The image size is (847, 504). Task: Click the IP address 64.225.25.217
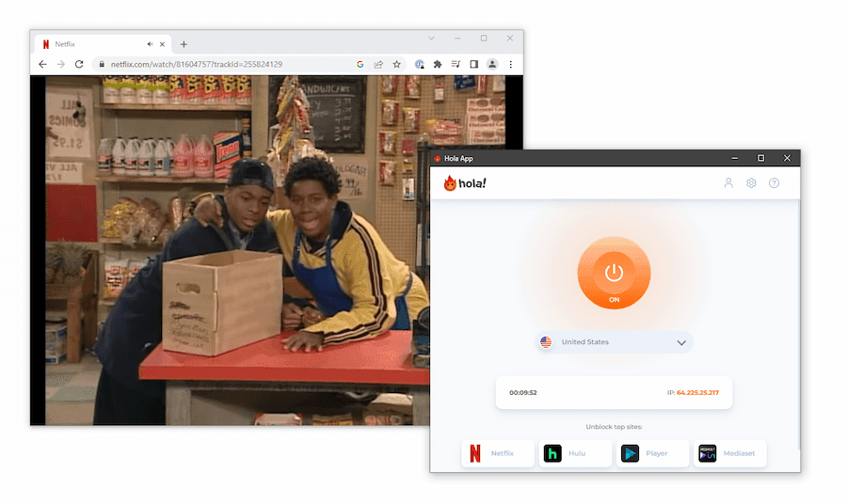tap(697, 393)
